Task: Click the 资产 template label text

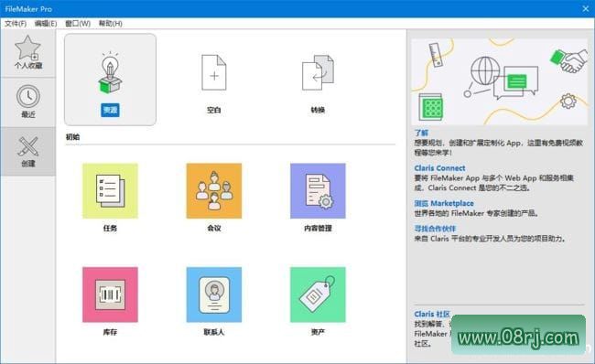Action: tap(318, 332)
